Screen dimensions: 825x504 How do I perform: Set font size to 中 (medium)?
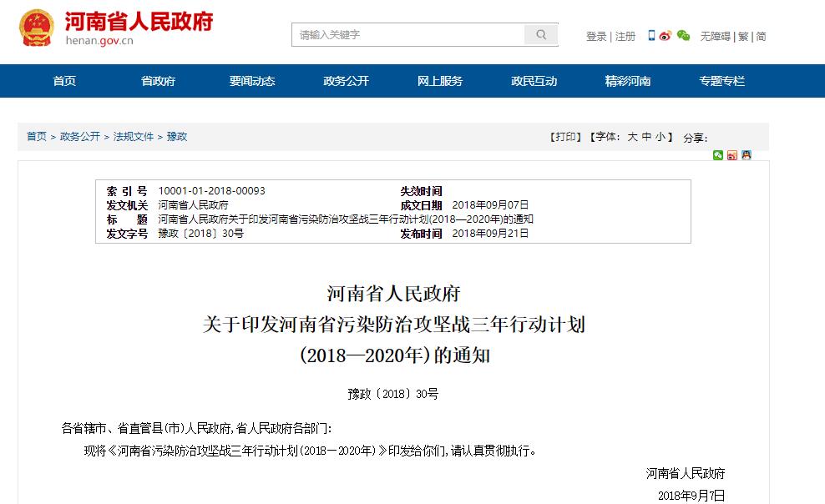pos(646,137)
